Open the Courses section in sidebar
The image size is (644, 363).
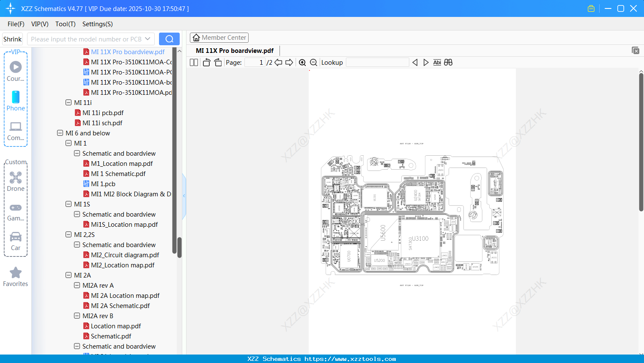click(16, 71)
